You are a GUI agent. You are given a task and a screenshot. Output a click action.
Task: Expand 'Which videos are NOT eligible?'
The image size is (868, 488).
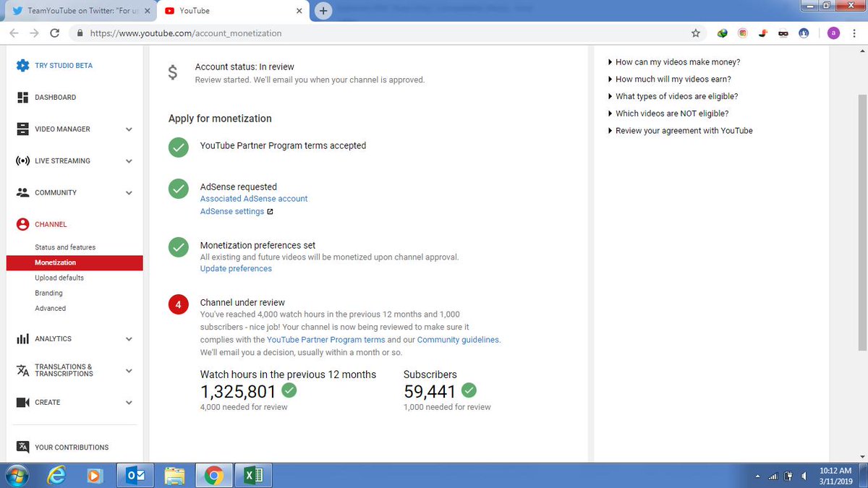click(x=668, y=114)
